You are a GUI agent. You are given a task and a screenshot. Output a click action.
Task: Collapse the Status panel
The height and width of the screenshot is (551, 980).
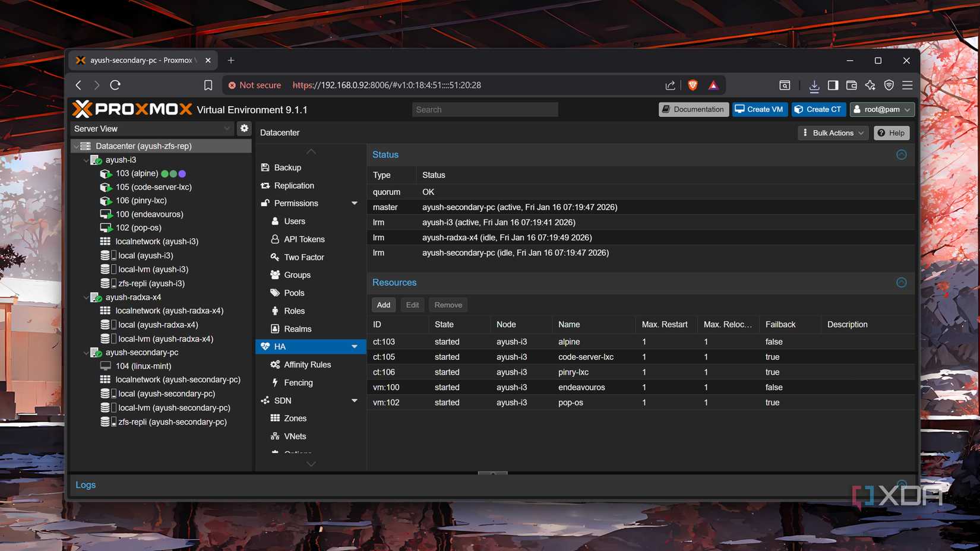tap(901, 154)
